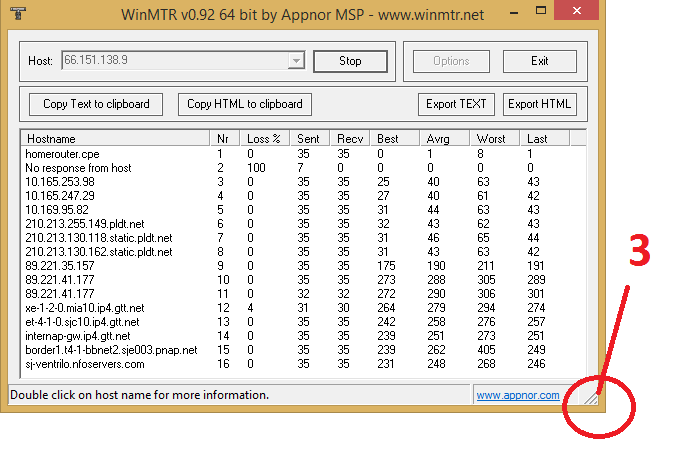Click the Avrg column header
The width and height of the screenshot is (677, 450).
445,139
